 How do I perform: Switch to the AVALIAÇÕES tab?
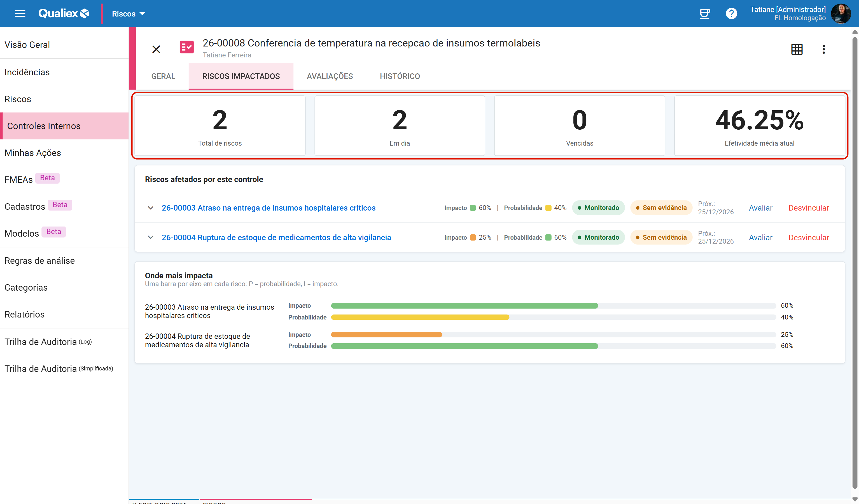click(330, 76)
